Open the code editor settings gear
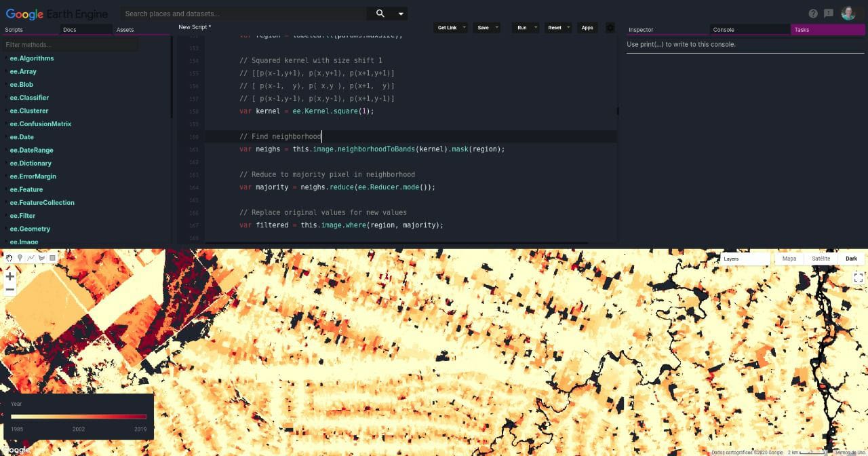This screenshot has width=868, height=456. pos(610,28)
